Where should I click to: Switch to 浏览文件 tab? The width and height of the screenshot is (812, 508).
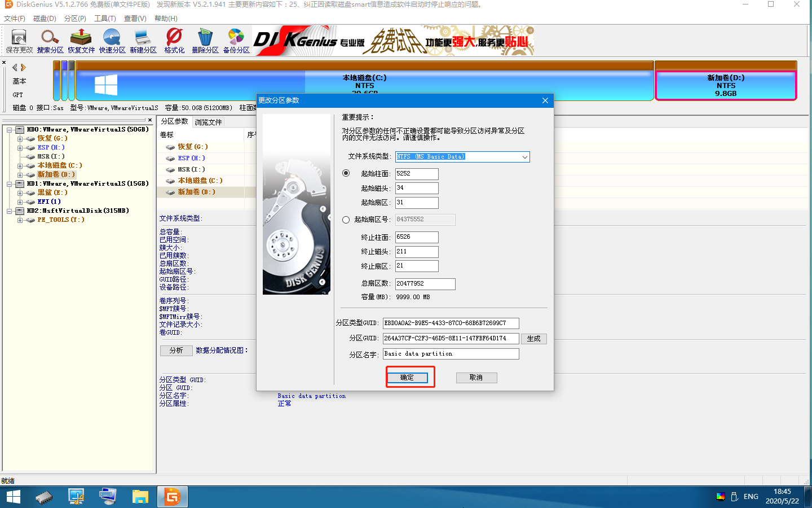pyautogui.click(x=208, y=122)
